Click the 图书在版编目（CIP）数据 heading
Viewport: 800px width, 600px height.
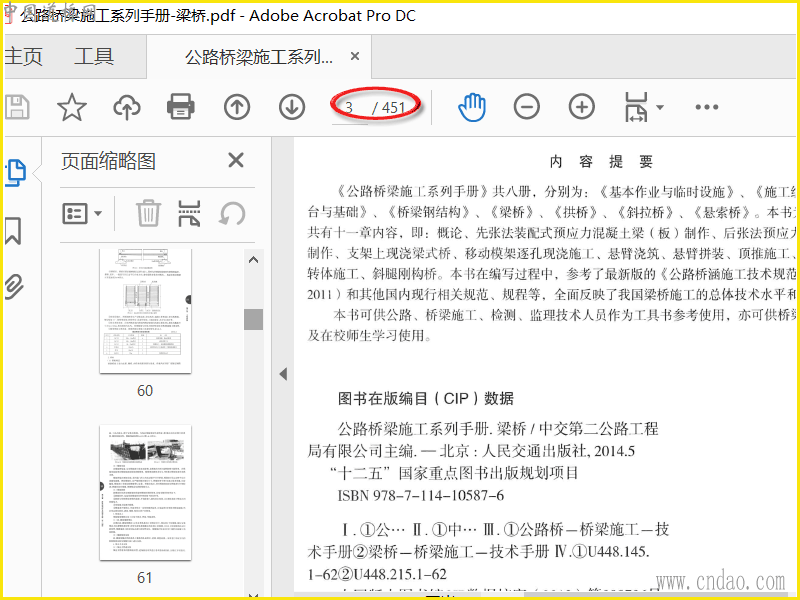coord(426,398)
